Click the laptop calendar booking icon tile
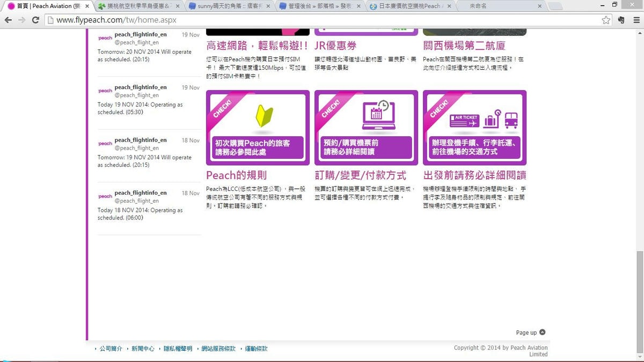Viewport: 644px width, 362px height. point(366,127)
